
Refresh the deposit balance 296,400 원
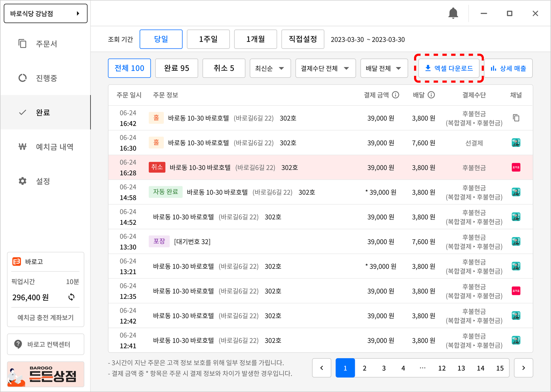(x=71, y=297)
